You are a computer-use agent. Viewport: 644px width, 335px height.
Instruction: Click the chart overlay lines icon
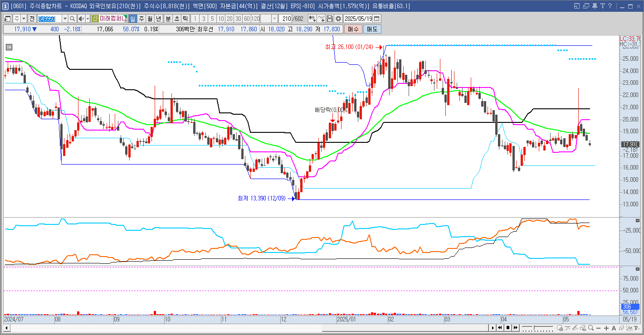point(629,328)
